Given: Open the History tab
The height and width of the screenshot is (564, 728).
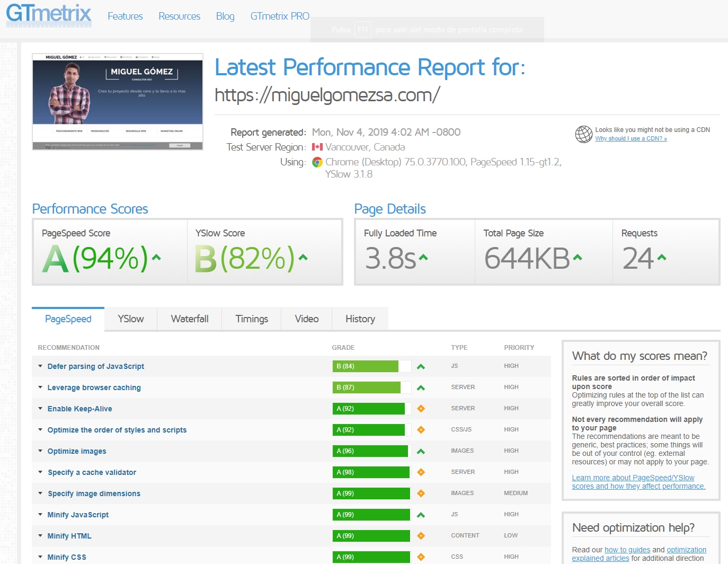Looking at the screenshot, I should pos(360,319).
